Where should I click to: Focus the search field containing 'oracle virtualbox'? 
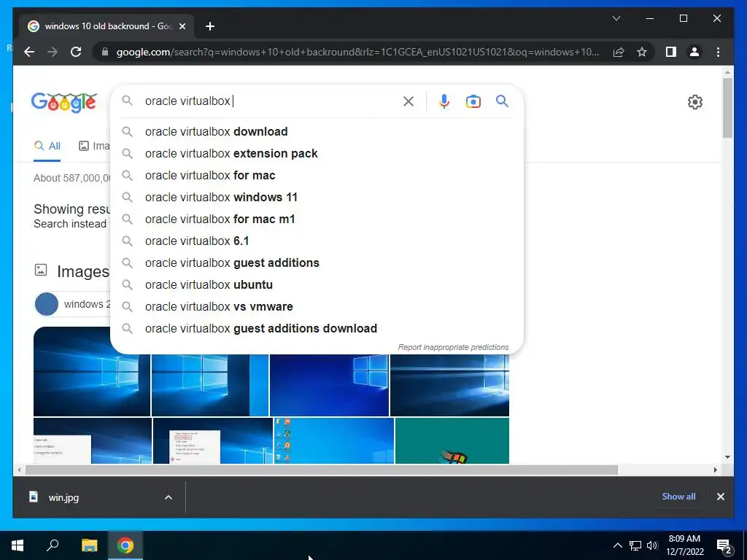tap(271, 101)
